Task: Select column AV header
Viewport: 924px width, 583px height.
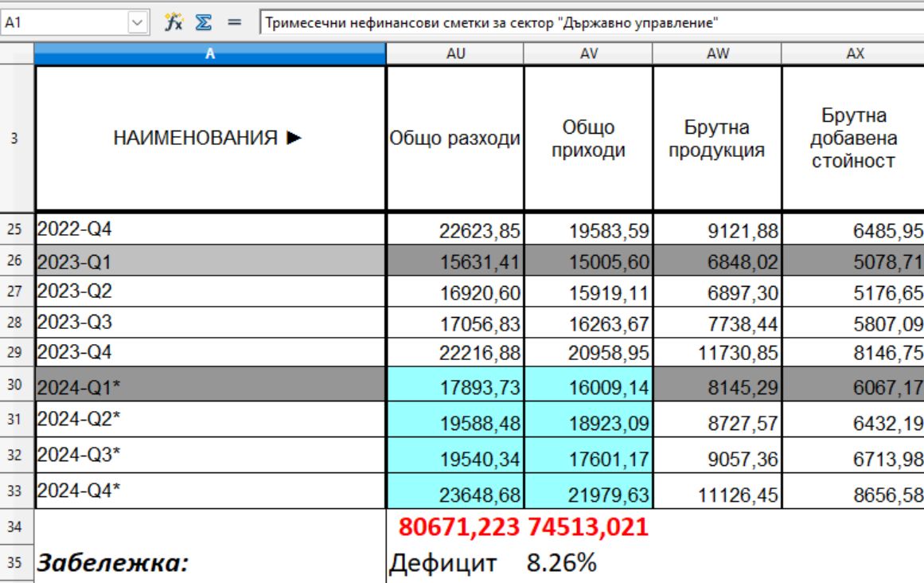Action: pyautogui.click(x=588, y=54)
